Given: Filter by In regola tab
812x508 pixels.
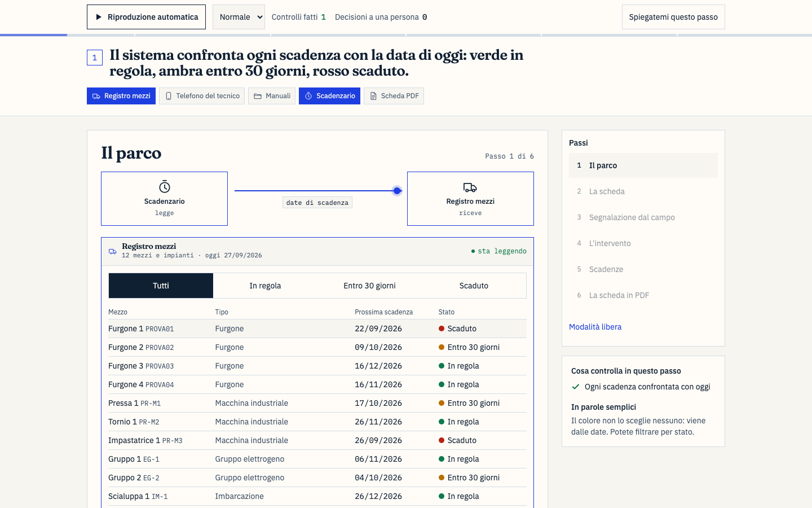Looking at the screenshot, I should click(265, 286).
